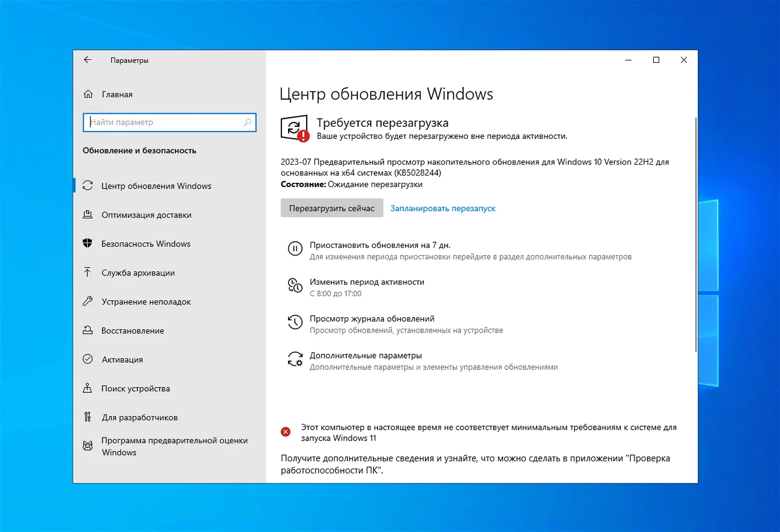Focus the Найти параметр search field

pyautogui.click(x=170, y=122)
